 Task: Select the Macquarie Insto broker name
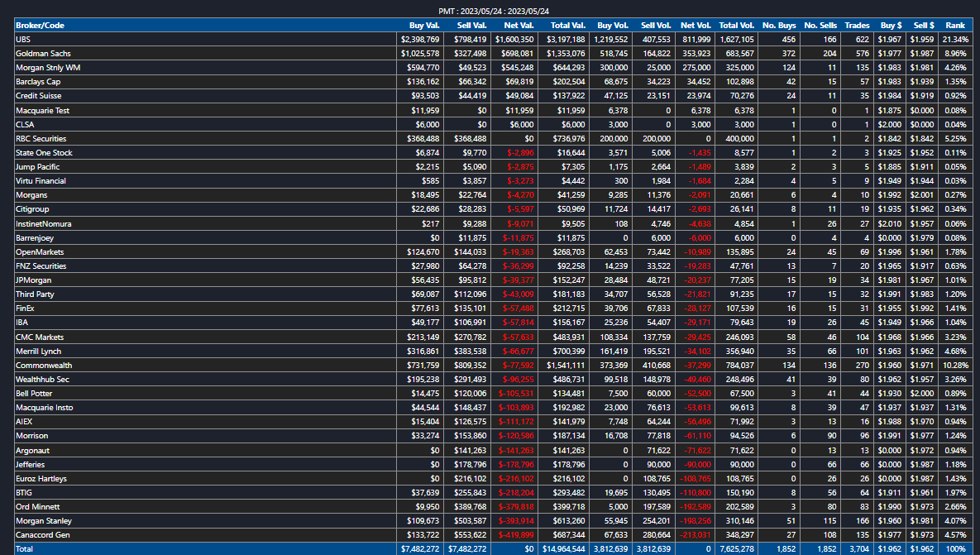coord(45,408)
